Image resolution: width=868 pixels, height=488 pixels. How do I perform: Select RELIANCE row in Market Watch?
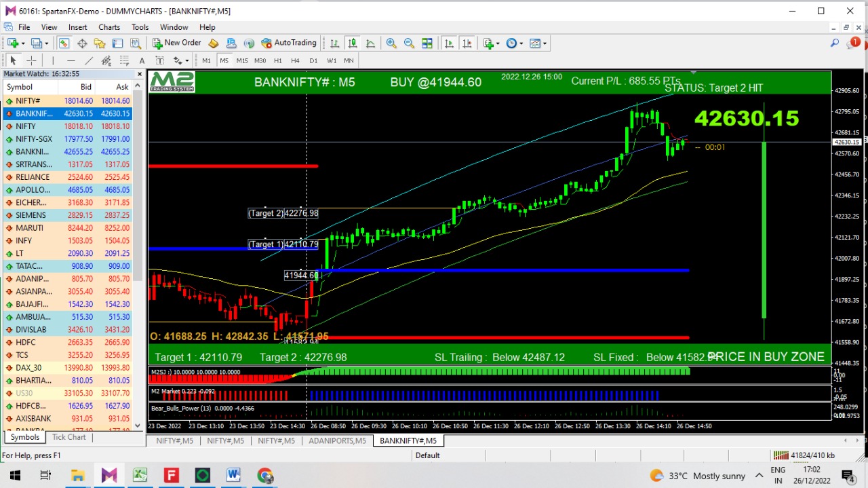pos(67,177)
